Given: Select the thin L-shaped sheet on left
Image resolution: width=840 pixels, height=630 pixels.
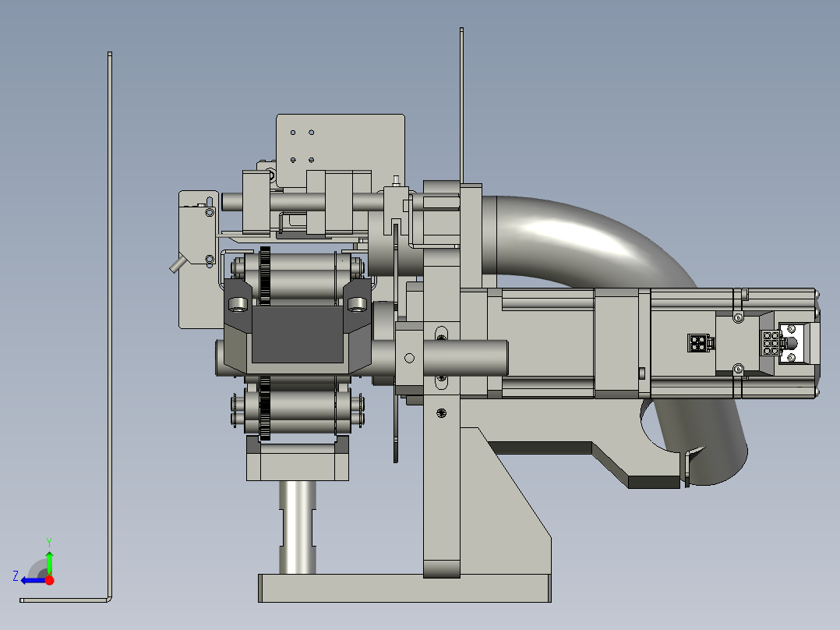Looking at the screenshot, I should [110, 325].
